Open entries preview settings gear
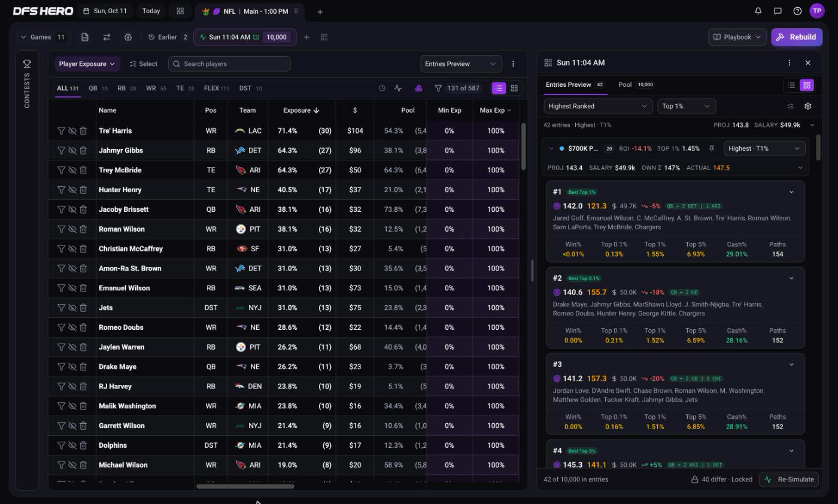This screenshot has width=838, height=504. (807, 106)
